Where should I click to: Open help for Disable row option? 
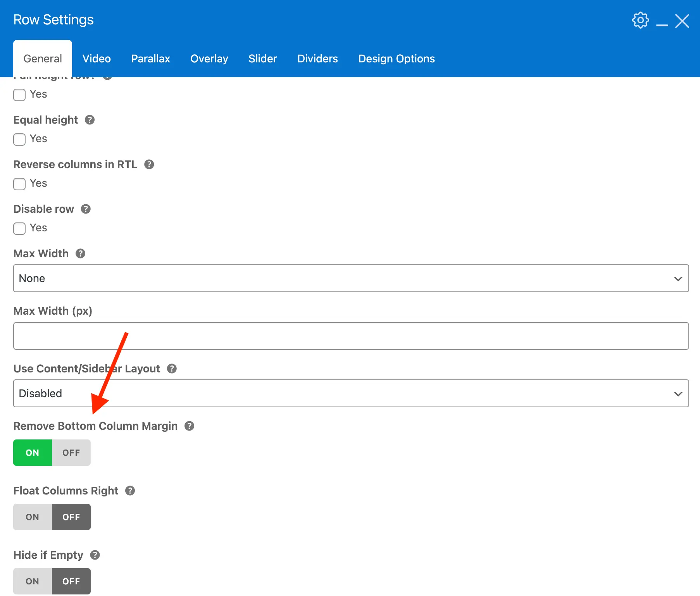(x=86, y=209)
